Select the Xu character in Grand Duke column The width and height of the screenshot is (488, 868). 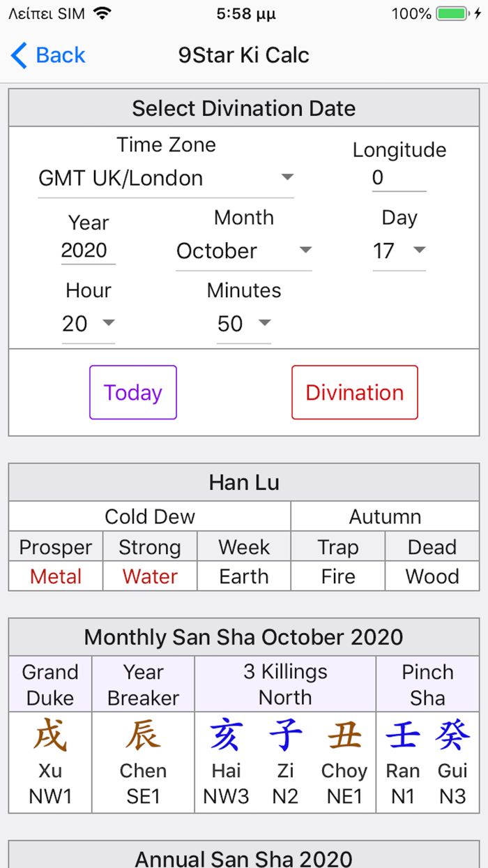(49, 734)
